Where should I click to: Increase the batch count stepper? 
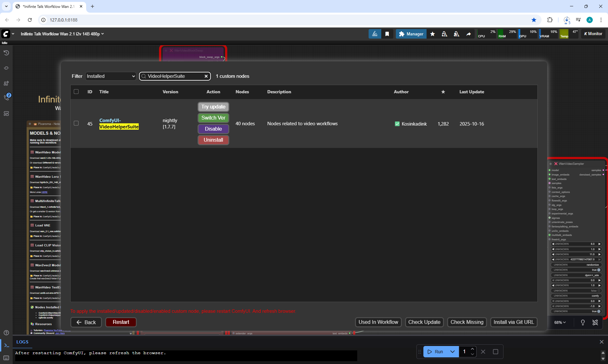tap(472, 349)
